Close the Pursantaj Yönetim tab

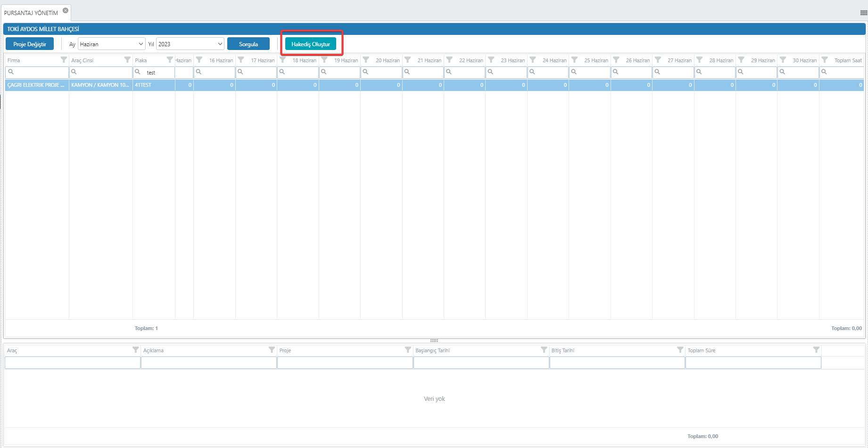coord(66,10)
